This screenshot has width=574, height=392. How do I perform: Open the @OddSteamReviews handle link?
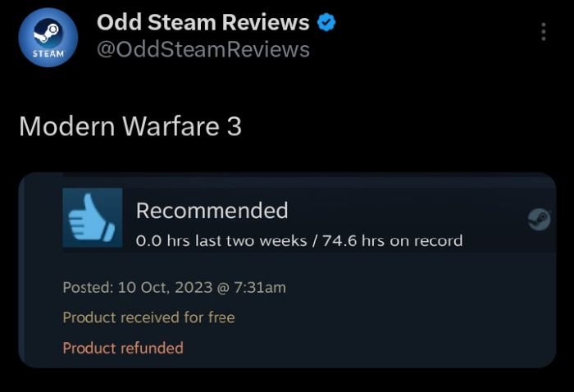[203, 49]
